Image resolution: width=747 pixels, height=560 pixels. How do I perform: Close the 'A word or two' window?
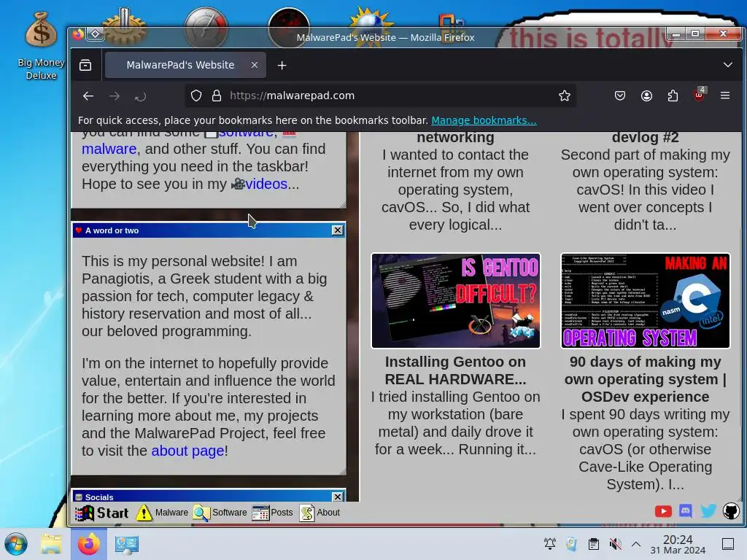337,230
